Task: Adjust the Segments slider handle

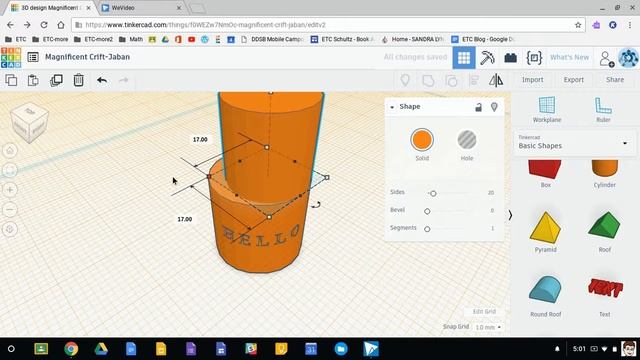Action: (427, 229)
